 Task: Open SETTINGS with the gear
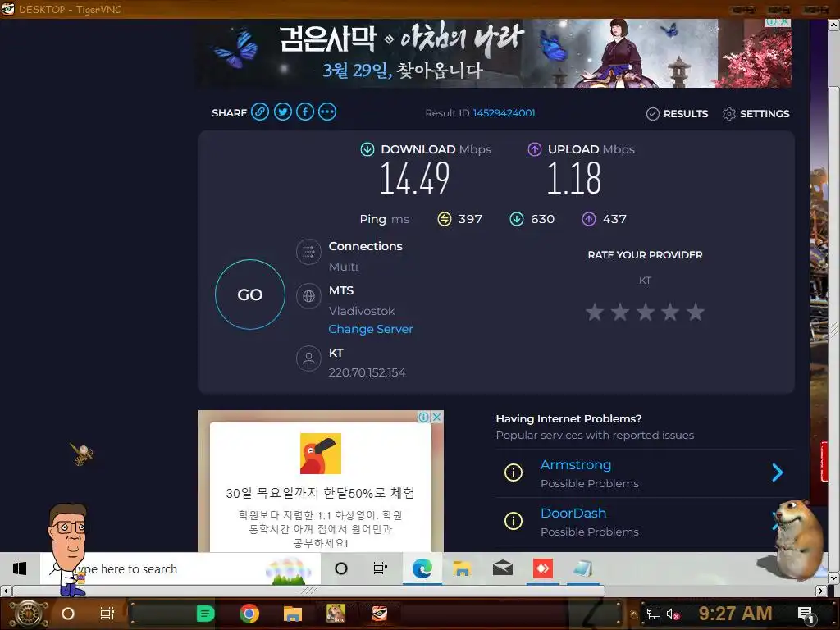point(756,113)
